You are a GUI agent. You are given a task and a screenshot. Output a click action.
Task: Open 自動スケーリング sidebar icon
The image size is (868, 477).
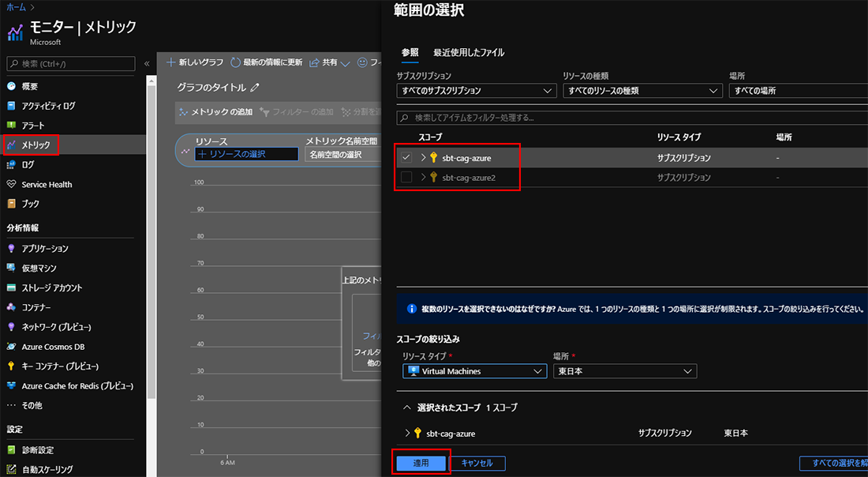(11, 470)
